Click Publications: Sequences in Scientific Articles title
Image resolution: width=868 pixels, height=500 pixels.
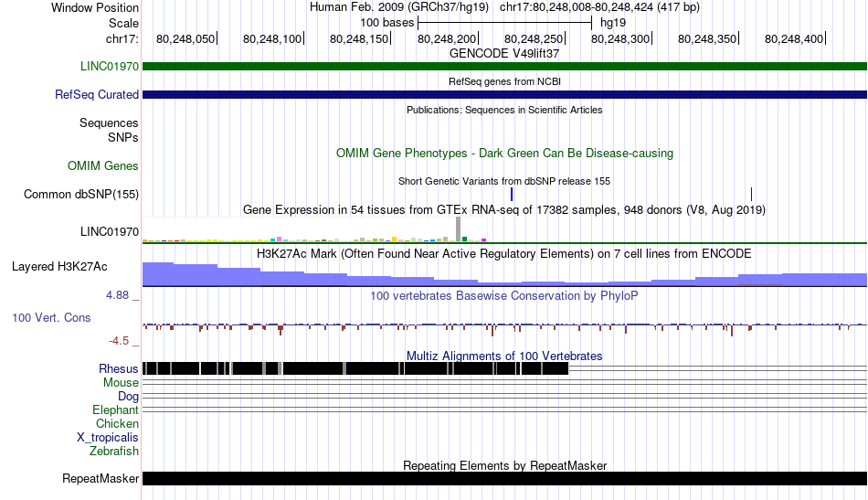pyautogui.click(x=504, y=110)
